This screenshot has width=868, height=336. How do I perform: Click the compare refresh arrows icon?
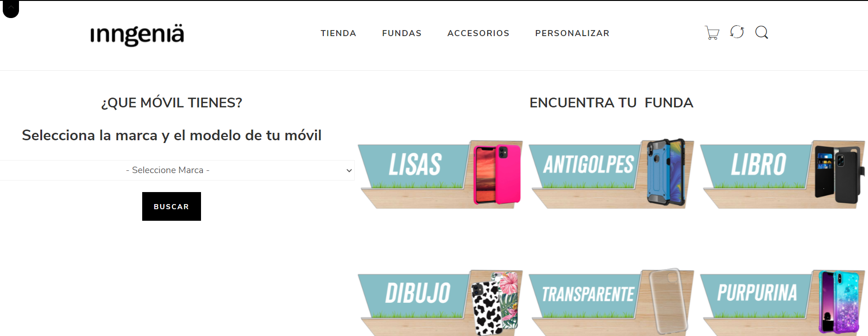pyautogui.click(x=737, y=32)
